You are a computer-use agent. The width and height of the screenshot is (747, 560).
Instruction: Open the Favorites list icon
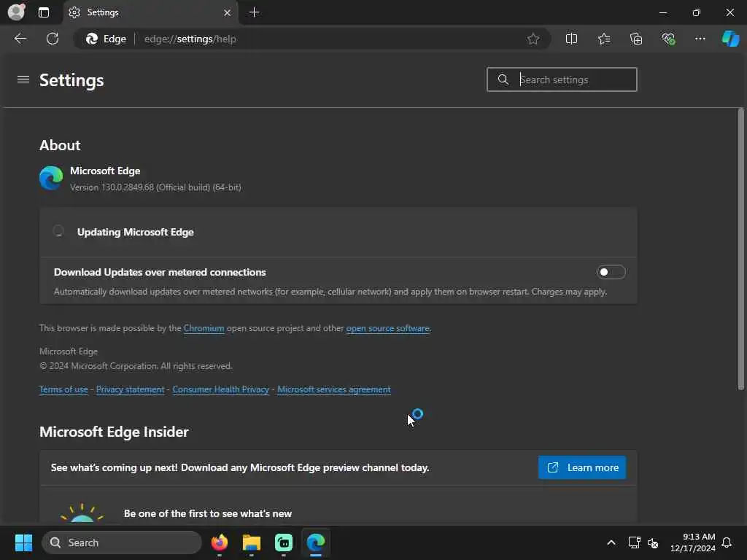coord(603,39)
